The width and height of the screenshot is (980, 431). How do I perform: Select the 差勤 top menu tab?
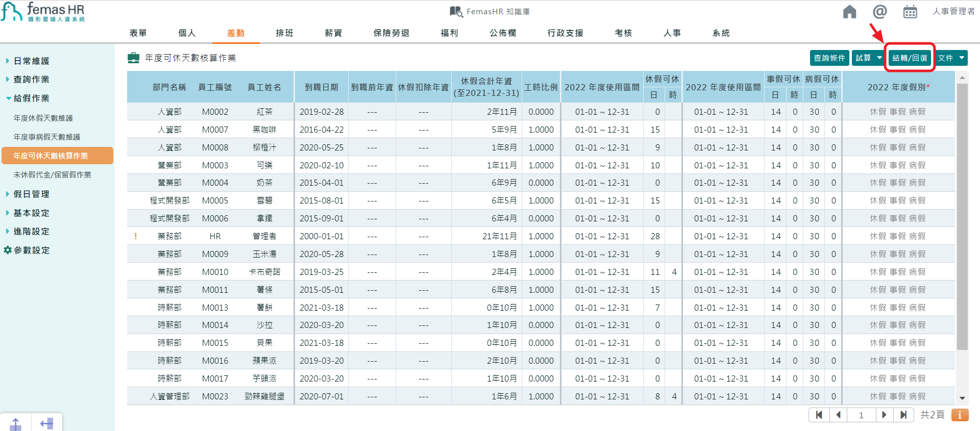[x=236, y=33]
